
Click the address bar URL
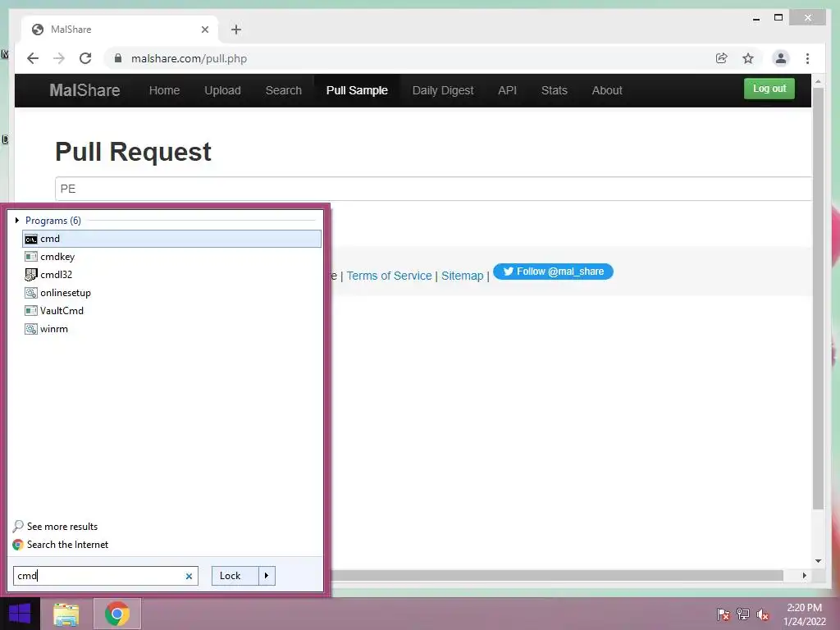[189, 58]
